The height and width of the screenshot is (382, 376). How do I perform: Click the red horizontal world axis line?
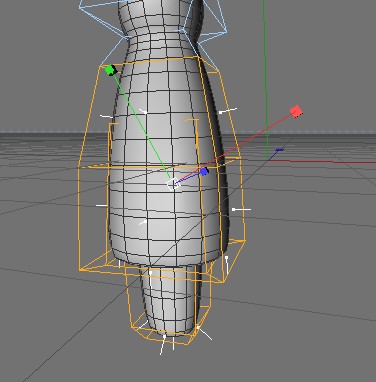click(x=322, y=162)
